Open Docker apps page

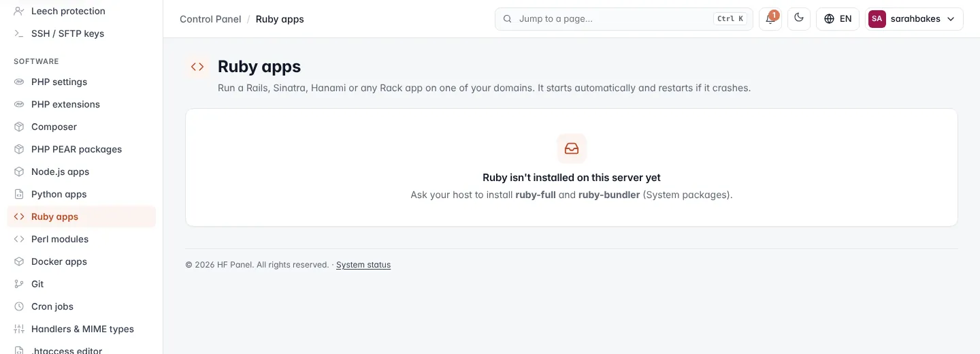(59, 261)
